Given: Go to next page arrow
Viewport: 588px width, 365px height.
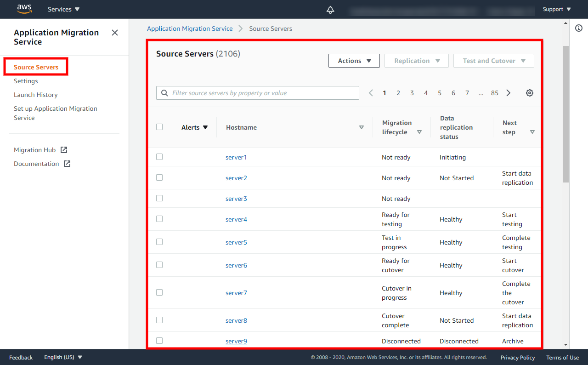Looking at the screenshot, I should [x=509, y=93].
